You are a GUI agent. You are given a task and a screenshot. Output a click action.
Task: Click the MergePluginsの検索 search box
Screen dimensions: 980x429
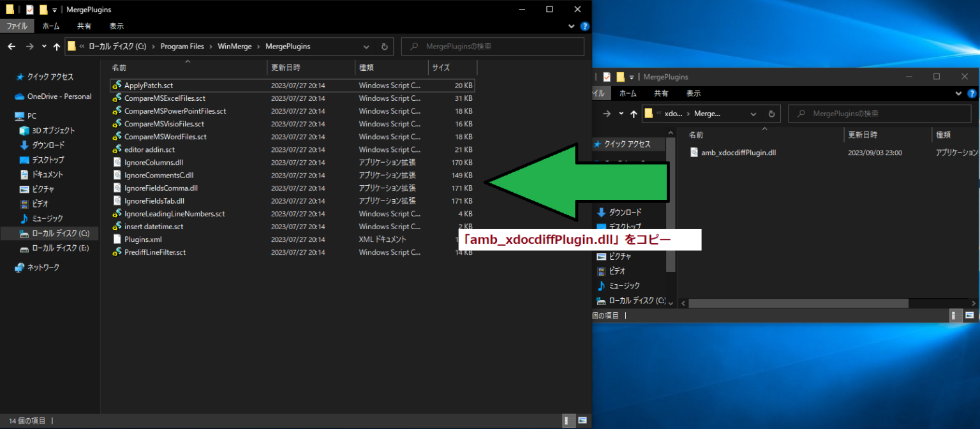click(x=493, y=46)
